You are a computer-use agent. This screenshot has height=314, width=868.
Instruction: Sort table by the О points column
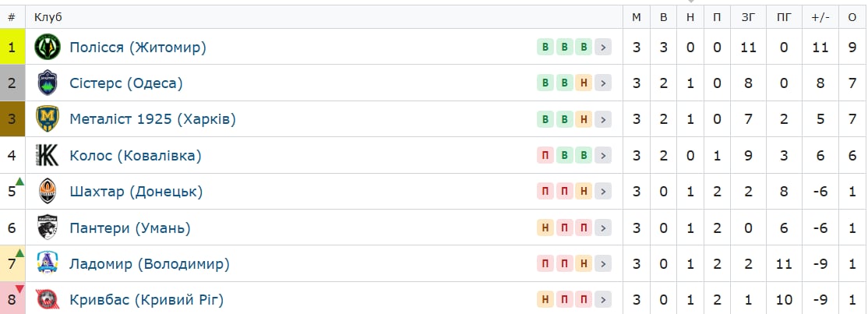pos(852,17)
